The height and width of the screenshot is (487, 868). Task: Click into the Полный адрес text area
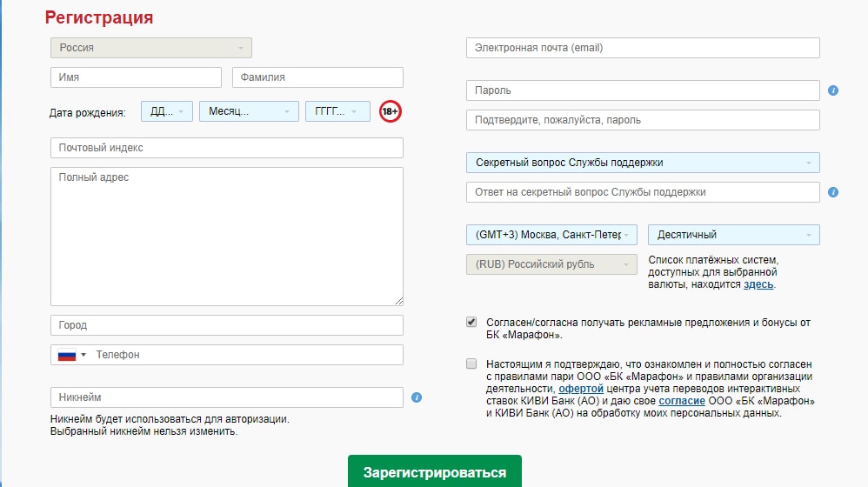(226, 236)
